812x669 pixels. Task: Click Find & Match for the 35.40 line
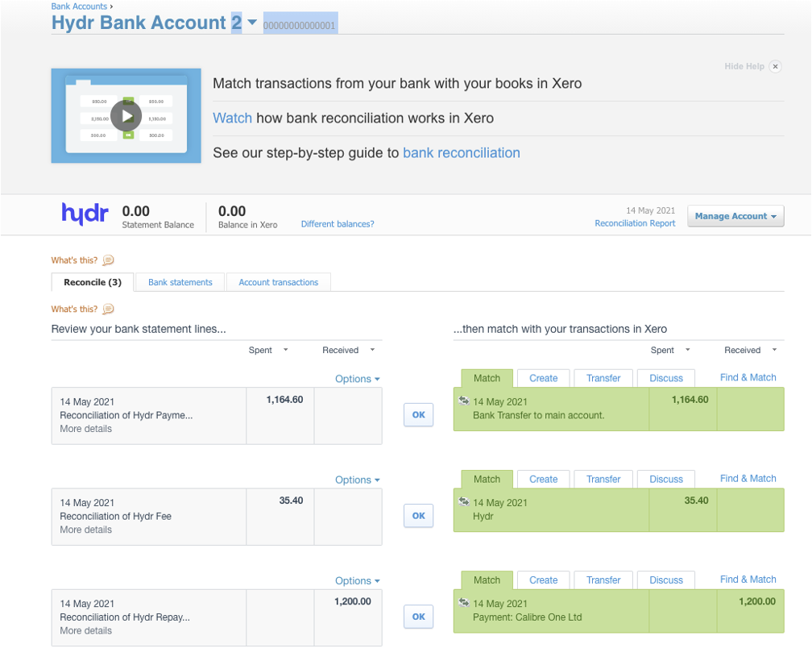pos(748,478)
